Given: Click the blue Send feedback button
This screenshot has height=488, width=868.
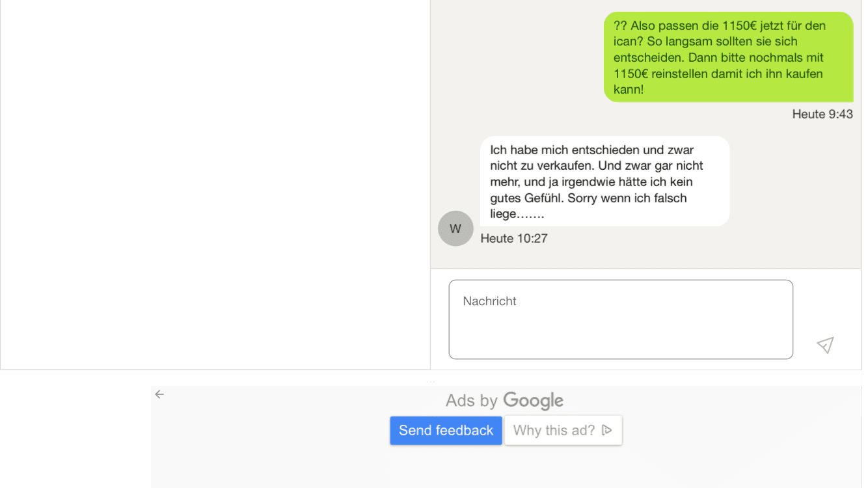Looking at the screenshot, I should pyautogui.click(x=446, y=431).
